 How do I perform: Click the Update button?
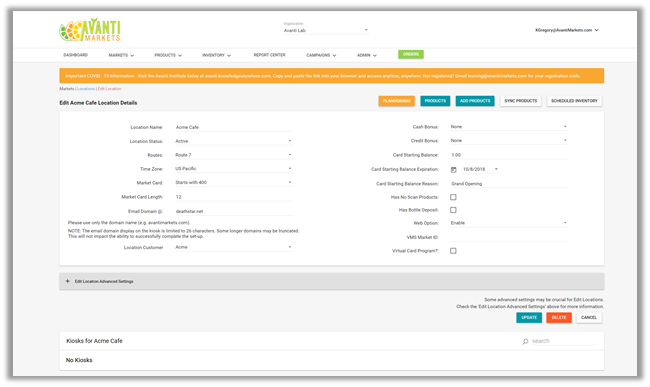pos(529,318)
